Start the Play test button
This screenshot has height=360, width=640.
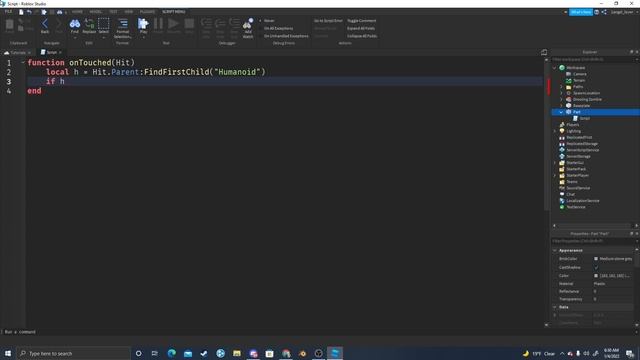pyautogui.click(x=143, y=24)
